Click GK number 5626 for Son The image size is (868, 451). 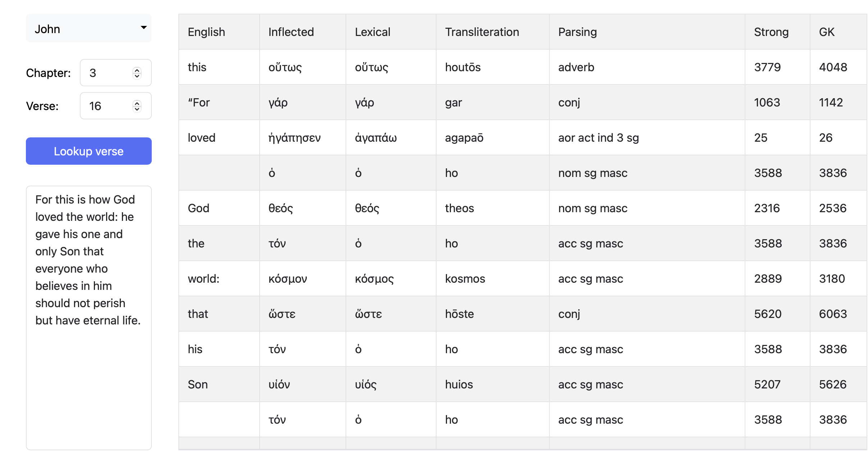(x=833, y=384)
